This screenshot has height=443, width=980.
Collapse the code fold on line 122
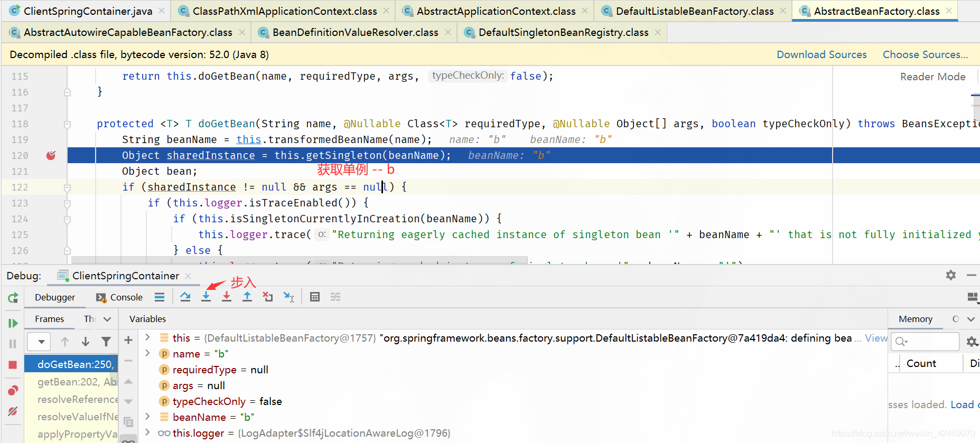pyautogui.click(x=67, y=187)
